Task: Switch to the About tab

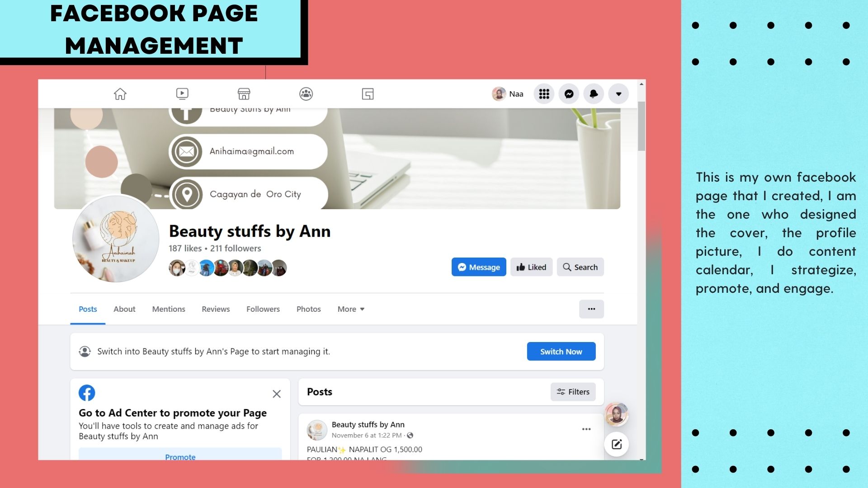Action: click(x=124, y=309)
